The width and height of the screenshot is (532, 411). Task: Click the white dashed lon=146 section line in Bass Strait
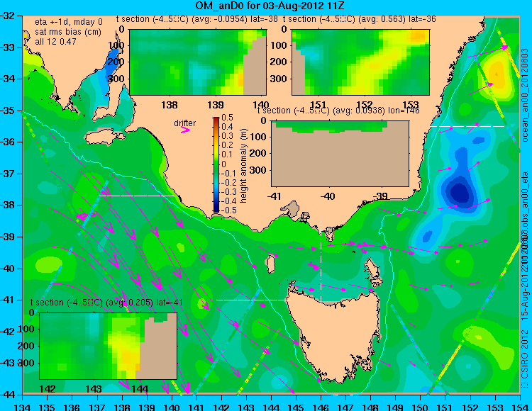321,261
